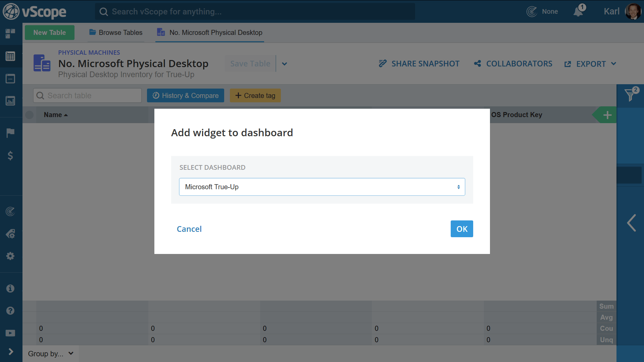Open the help question mark icon
This screenshot has height=362, width=644.
[10, 311]
